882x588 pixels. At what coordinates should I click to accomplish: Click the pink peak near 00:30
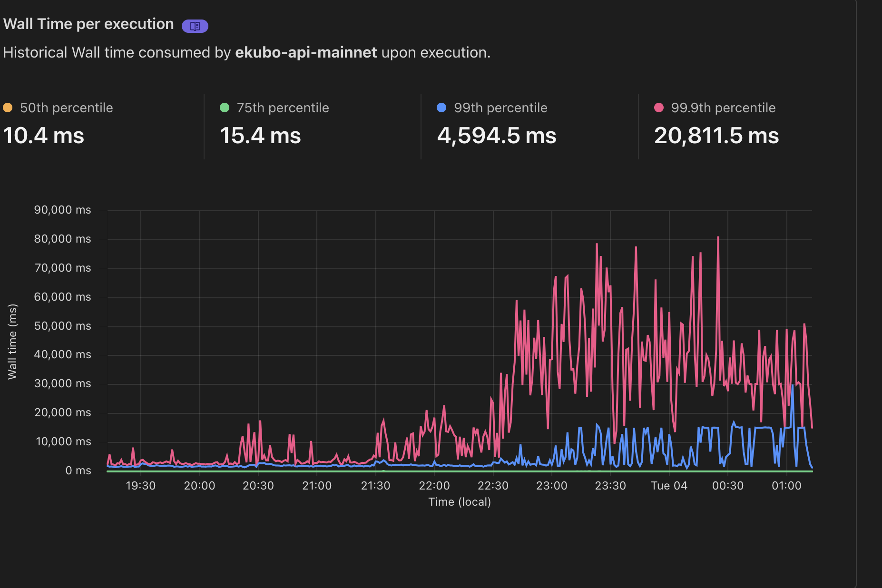click(718, 236)
